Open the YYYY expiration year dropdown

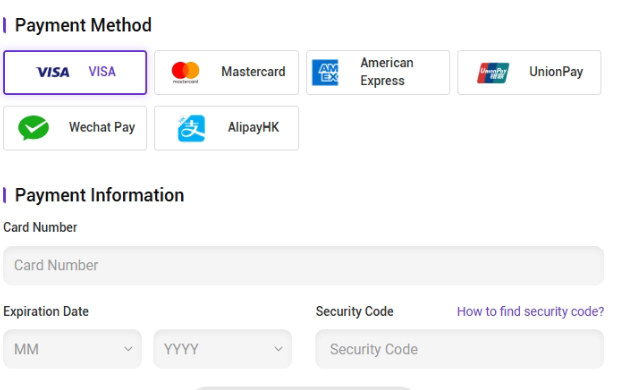pos(223,349)
